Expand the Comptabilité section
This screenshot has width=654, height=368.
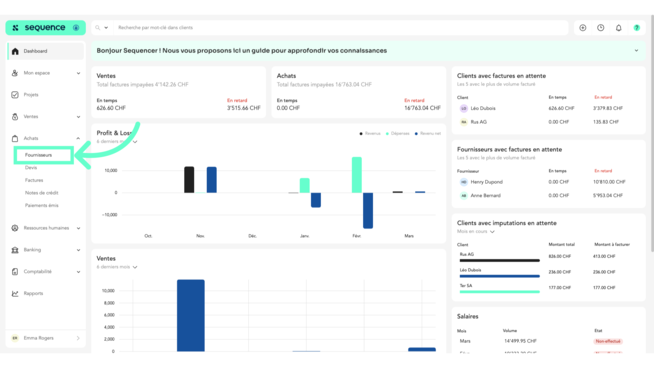(78, 272)
